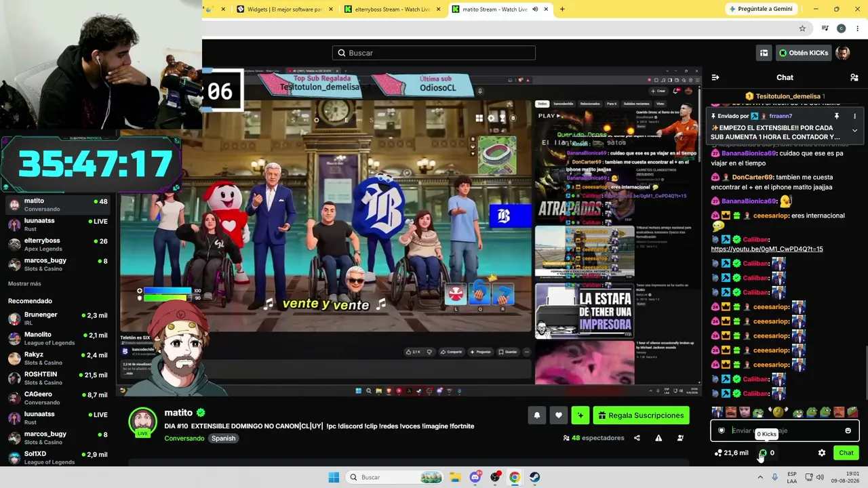Image resolution: width=868 pixels, height=488 pixels.
Task: Click the matito channel avatar below the video
Action: point(142,422)
